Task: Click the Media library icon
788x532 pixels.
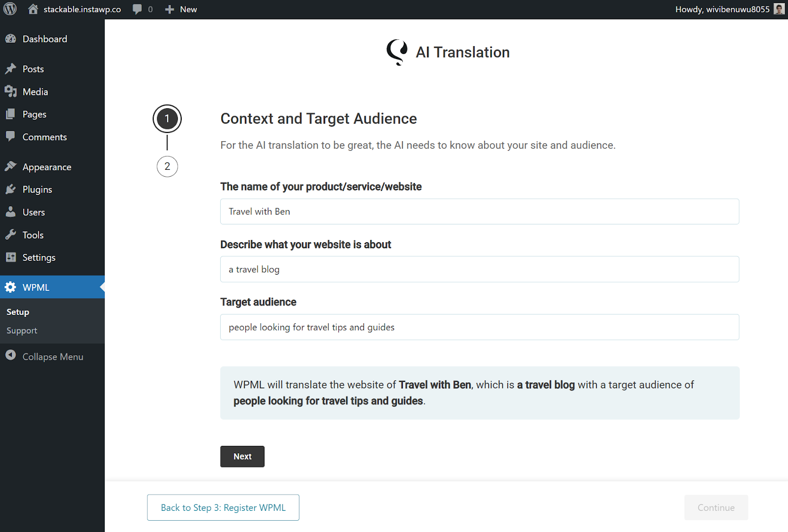Action: (11, 92)
